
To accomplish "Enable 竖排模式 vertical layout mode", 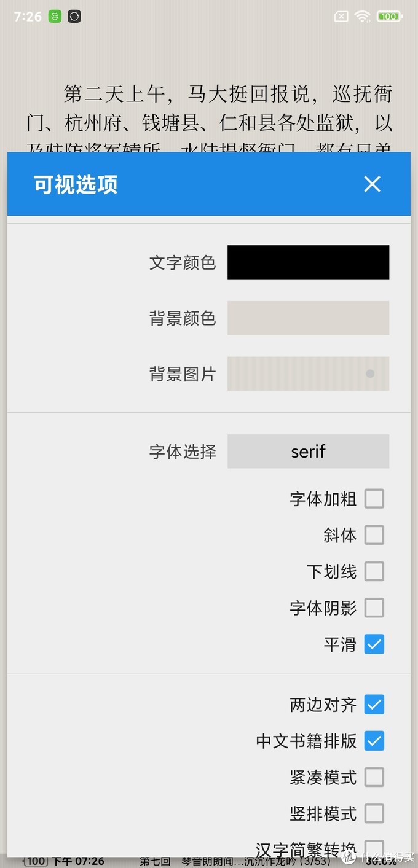I will click(x=374, y=813).
